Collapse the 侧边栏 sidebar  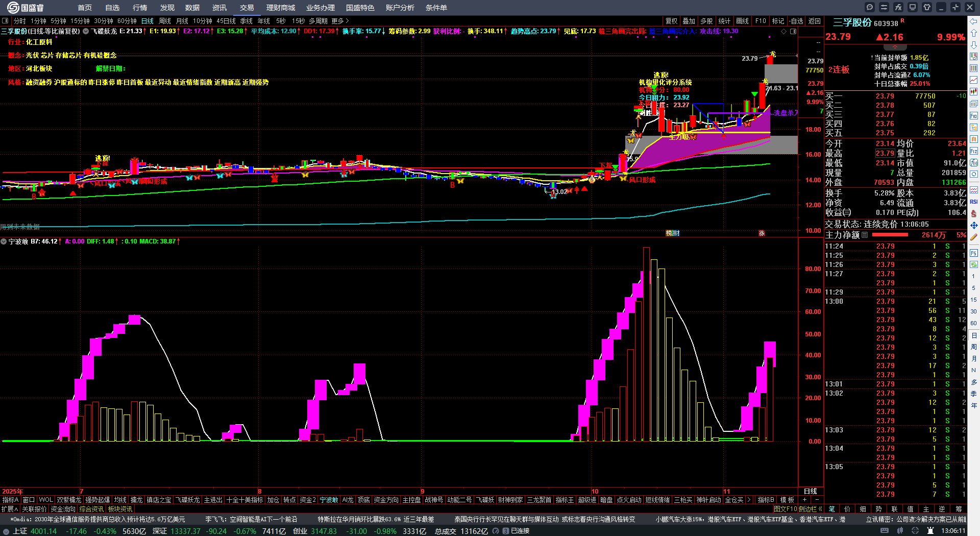811,509
